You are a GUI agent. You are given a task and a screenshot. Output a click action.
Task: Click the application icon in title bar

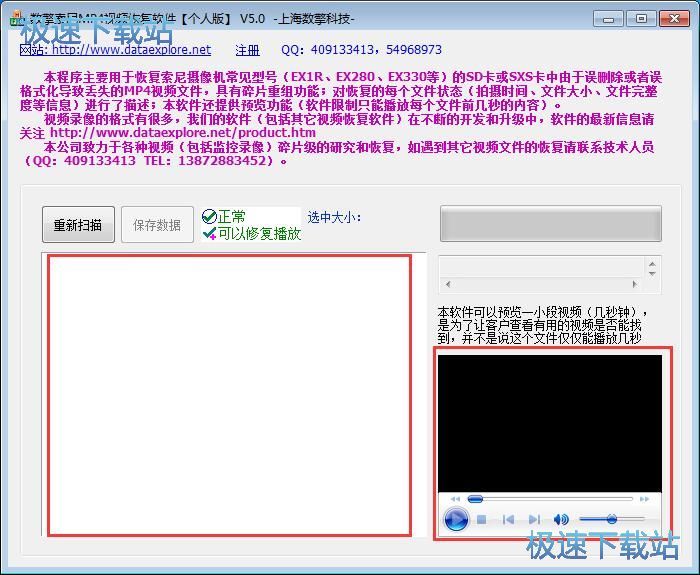click(x=18, y=18)
